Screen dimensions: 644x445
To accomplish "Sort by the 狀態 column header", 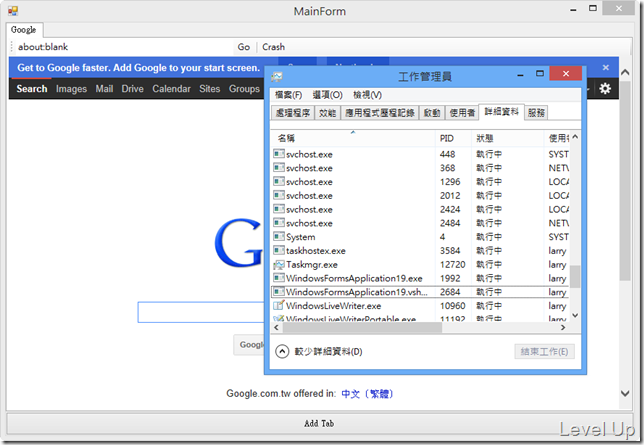I will pyautogui.click(x=508, y=138).
